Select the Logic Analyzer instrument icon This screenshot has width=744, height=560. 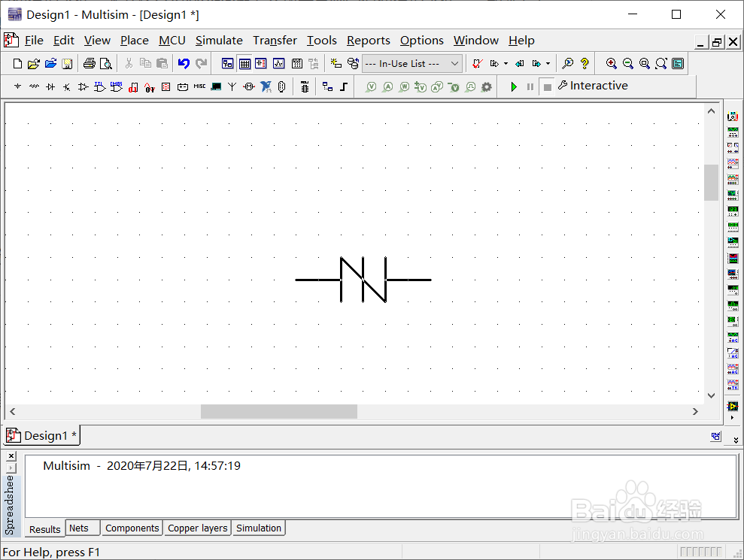pos(733,259)
